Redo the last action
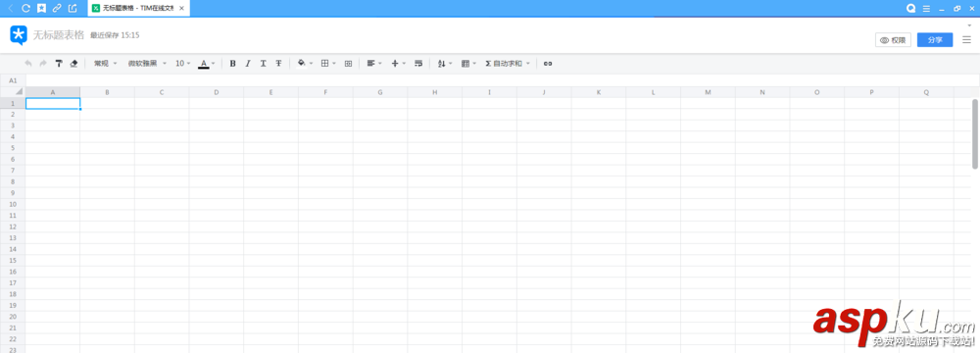980x353 pixels. coord(43,63)
